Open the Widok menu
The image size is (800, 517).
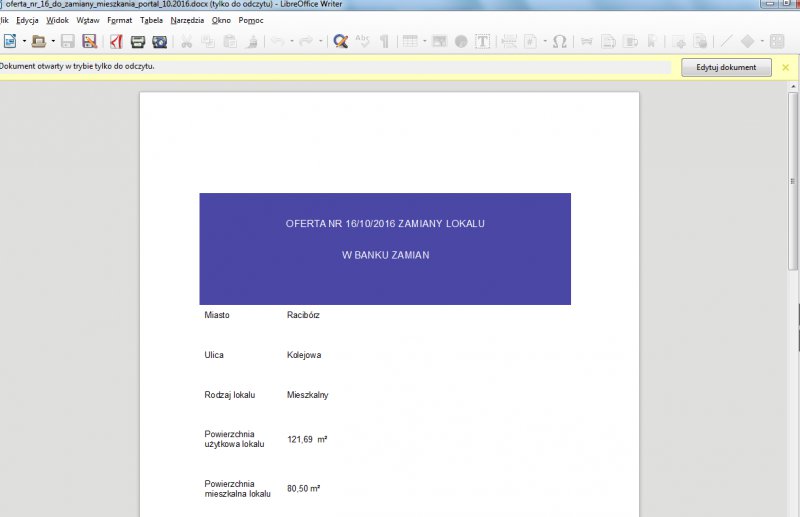pyautogui.click(x=57, y=20)
